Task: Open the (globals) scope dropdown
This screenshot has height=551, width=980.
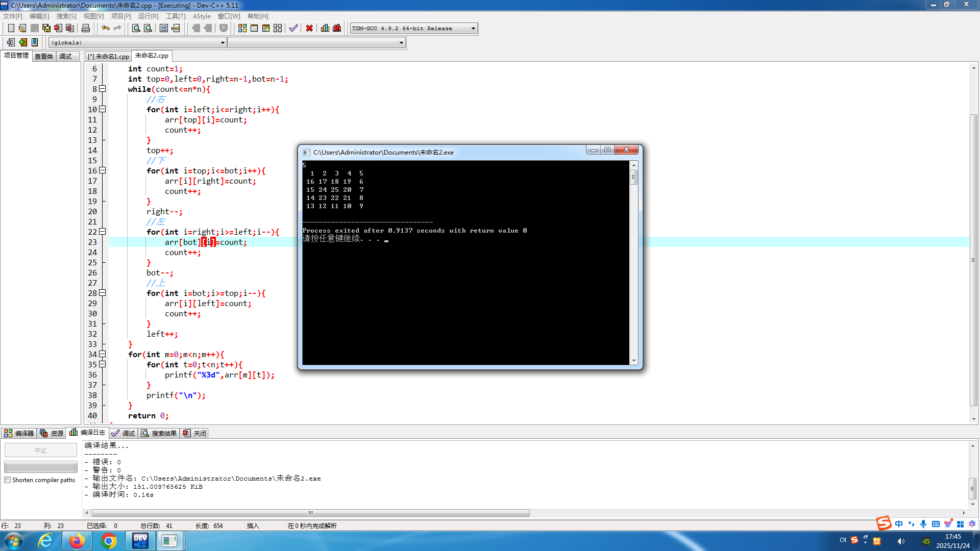Action: pos(223,43)
